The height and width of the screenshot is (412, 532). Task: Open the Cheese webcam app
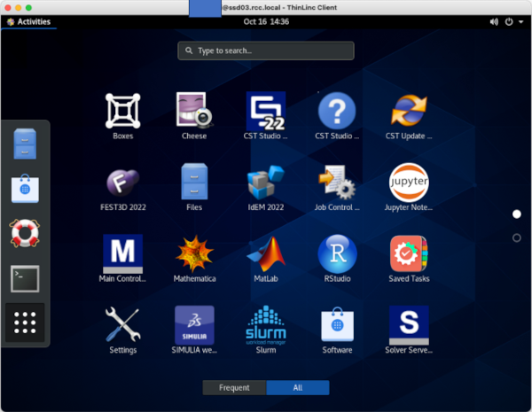194,112
